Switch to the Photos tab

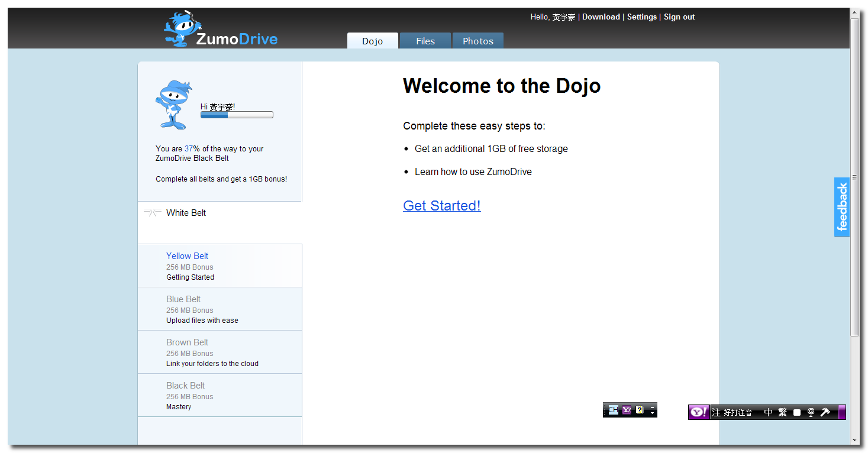tap(478, 41)
